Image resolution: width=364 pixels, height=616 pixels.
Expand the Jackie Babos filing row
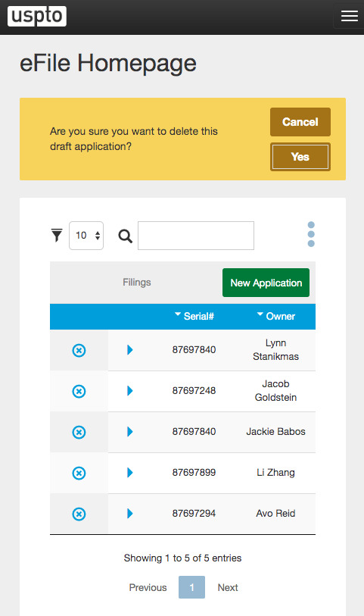pos(130,432)
